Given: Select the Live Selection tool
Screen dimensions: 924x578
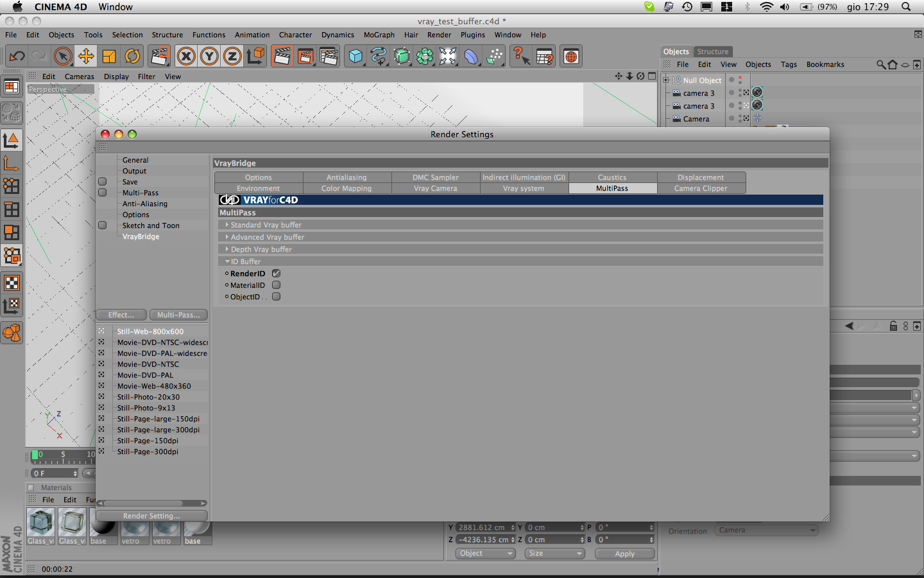Looking at the screenshot, I should pos(63,57).
